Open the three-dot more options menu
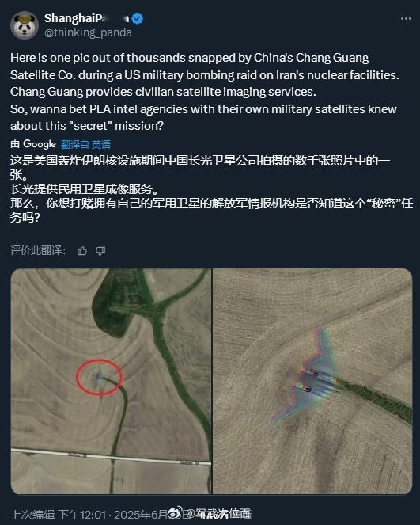Viewport: 420px width, 525px height. tap(406, 19)
